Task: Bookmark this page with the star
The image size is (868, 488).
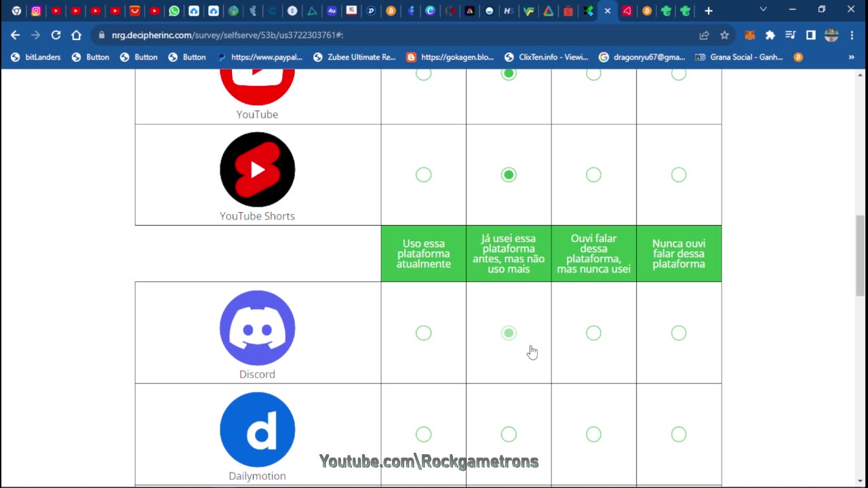Action: pyautogui.click(x=724, y=35)
